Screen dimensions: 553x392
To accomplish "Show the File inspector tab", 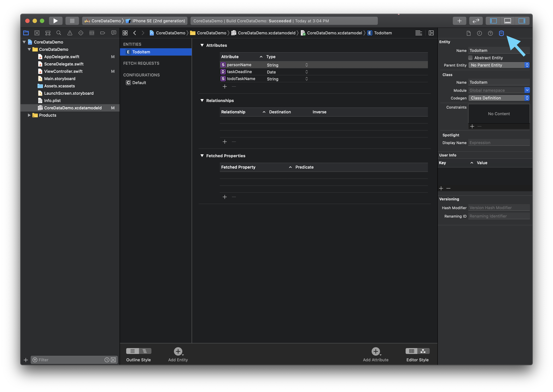I will click(469, 33).
